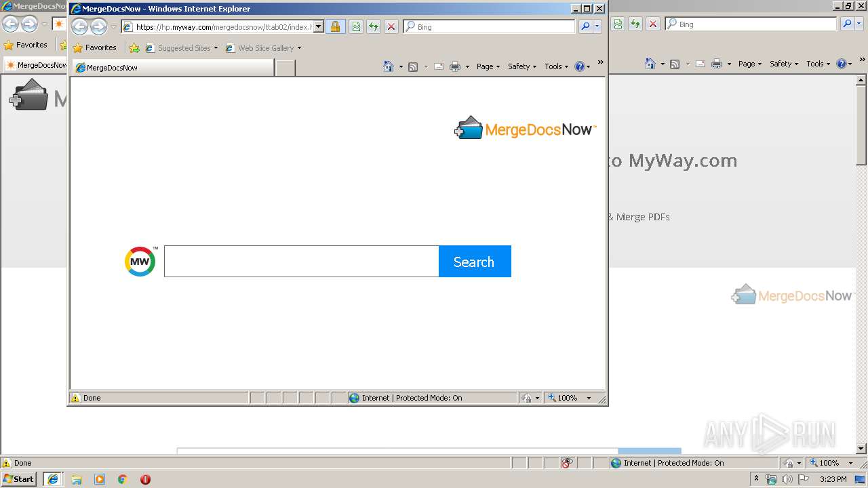Screen dimensions: 868x488
Task: Refresh the page in the front window
Action: tap(373, 26)
